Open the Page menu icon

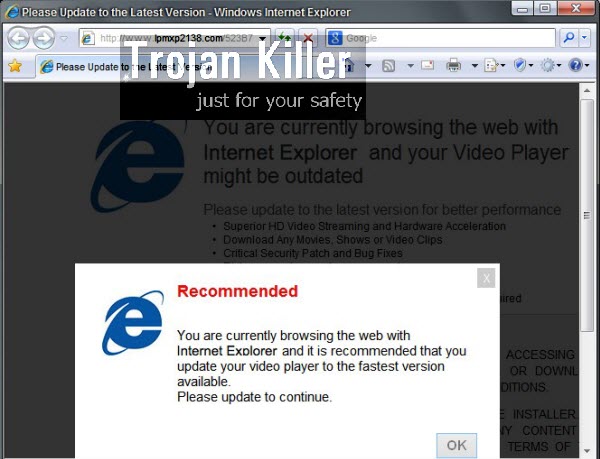click(x=490, y=66)
